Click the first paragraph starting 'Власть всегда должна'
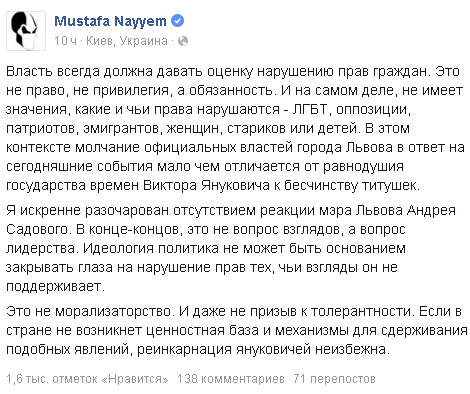470x394 pixels. click(x=235, y=128)
